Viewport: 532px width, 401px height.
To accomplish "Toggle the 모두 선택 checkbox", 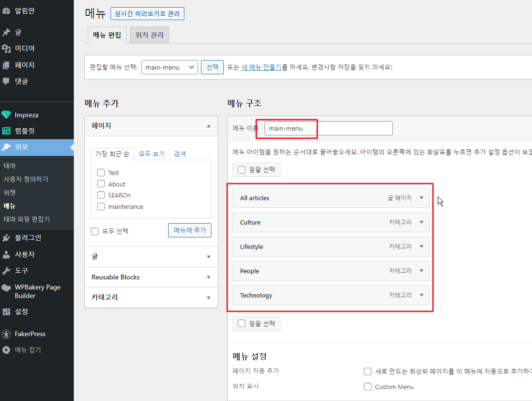I will click(95, 231).
